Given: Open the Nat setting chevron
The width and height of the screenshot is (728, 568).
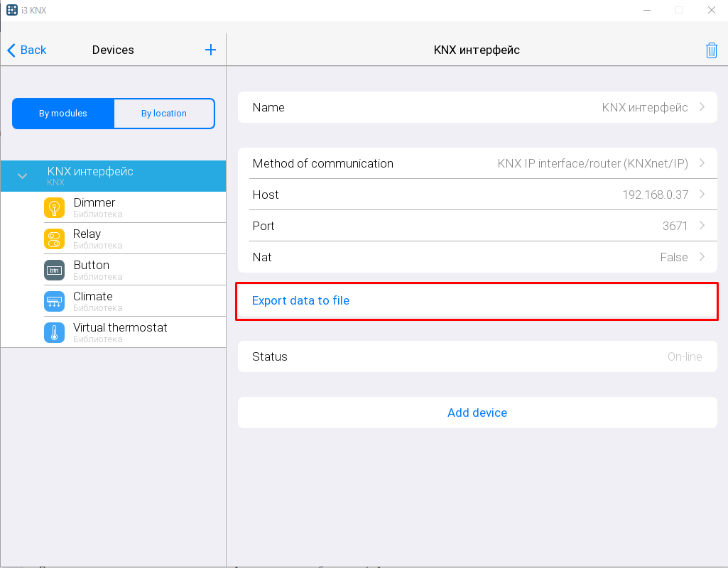Looking at the screenshot, I should click(702, 257).
